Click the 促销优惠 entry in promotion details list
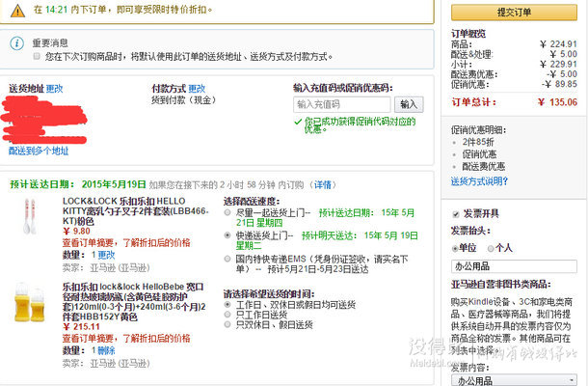The image size is (588, 386). pos(479,154)
